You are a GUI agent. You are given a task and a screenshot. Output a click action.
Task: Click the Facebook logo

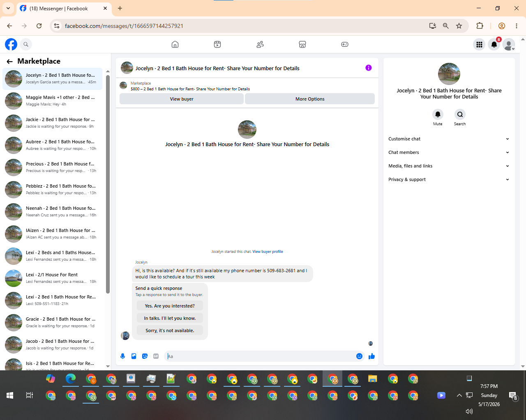[x=11, y=44]
